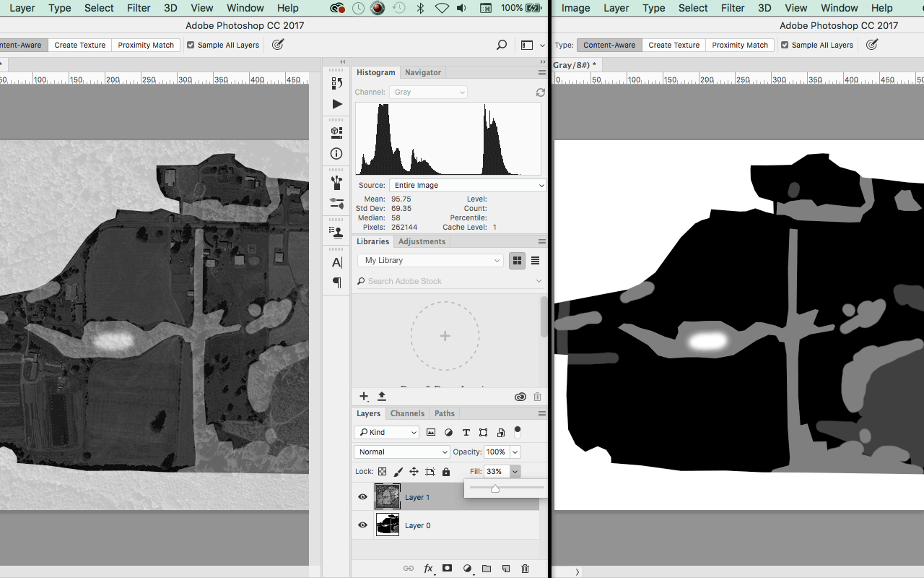Lock image pixels with brush icon
The image size is (924, 578).
(398, 472)
